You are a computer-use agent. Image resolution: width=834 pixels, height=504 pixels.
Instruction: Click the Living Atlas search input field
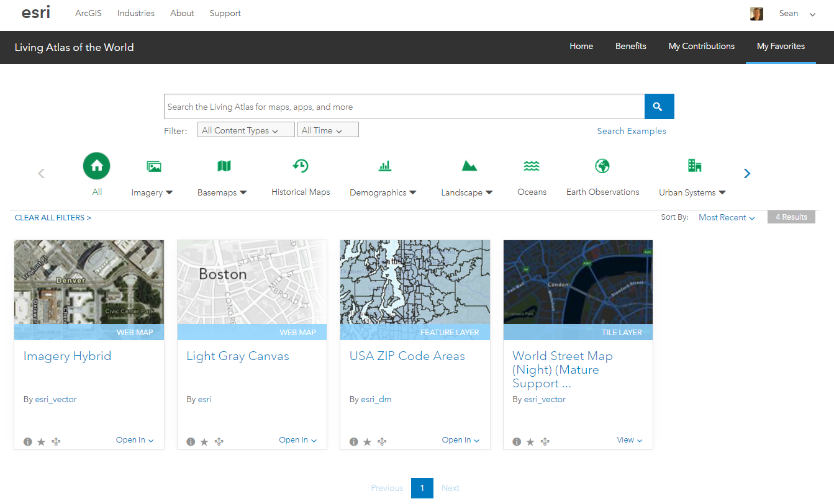pyautogui.click(x=404, y=107)
